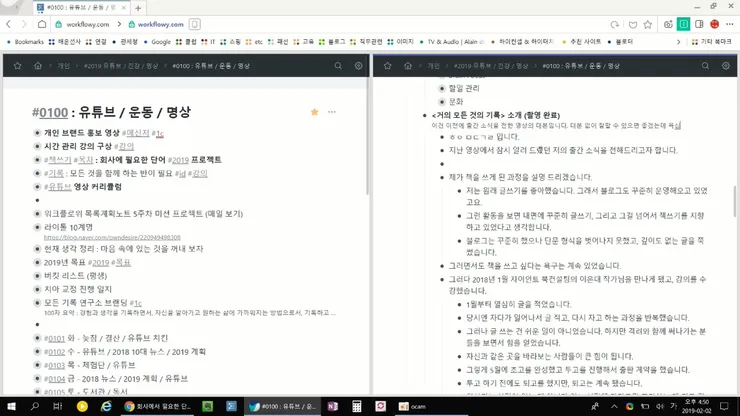Click right pane vertical scrollbar

(x=734, y=200)
